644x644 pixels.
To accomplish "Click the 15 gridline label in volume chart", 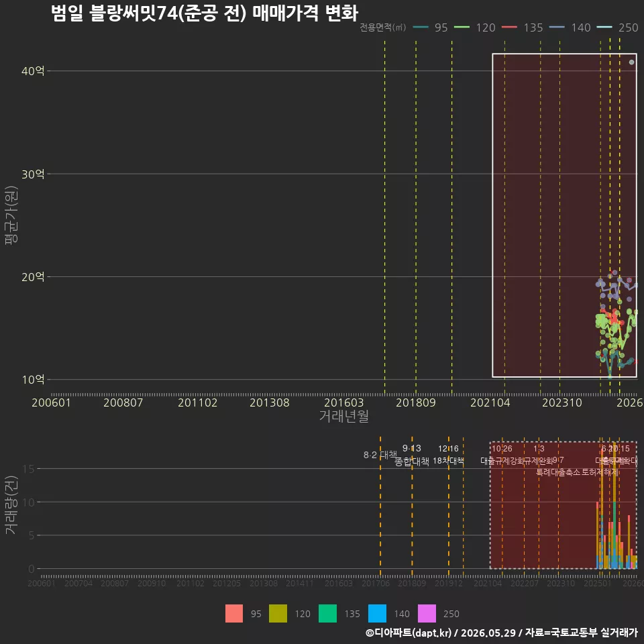I will pos(29,469).
